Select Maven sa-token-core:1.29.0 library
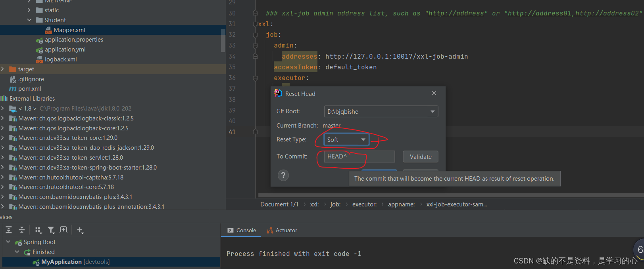This screenshot has width=644, height=269. coord(68,138)
